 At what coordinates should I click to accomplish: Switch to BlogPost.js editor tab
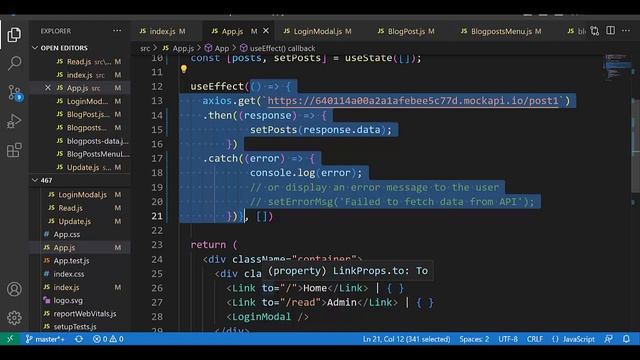click(406, 31)
